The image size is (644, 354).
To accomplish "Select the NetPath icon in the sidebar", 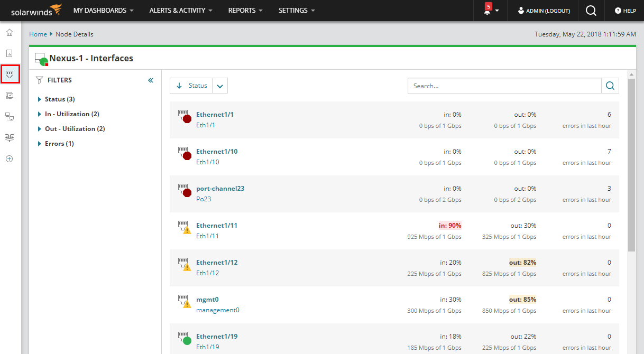I will (9, 137).
